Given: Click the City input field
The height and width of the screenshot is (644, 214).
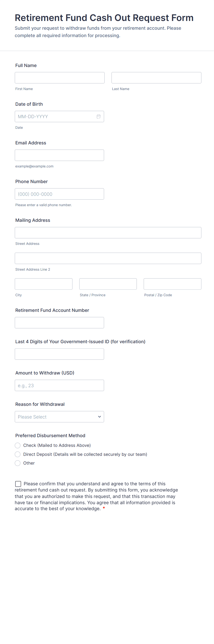Looking at the screenshot, I should [x=43, y=284].
